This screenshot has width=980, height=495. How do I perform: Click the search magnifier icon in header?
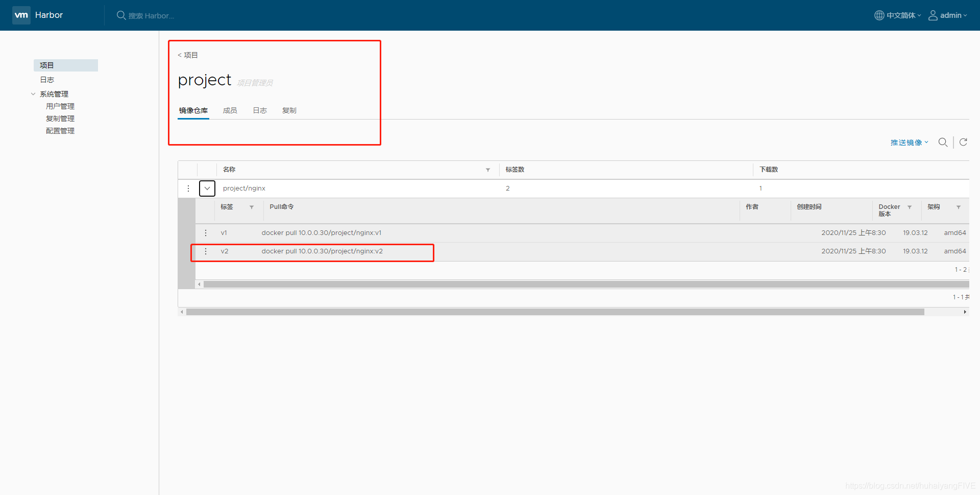(x=121, y=15)
